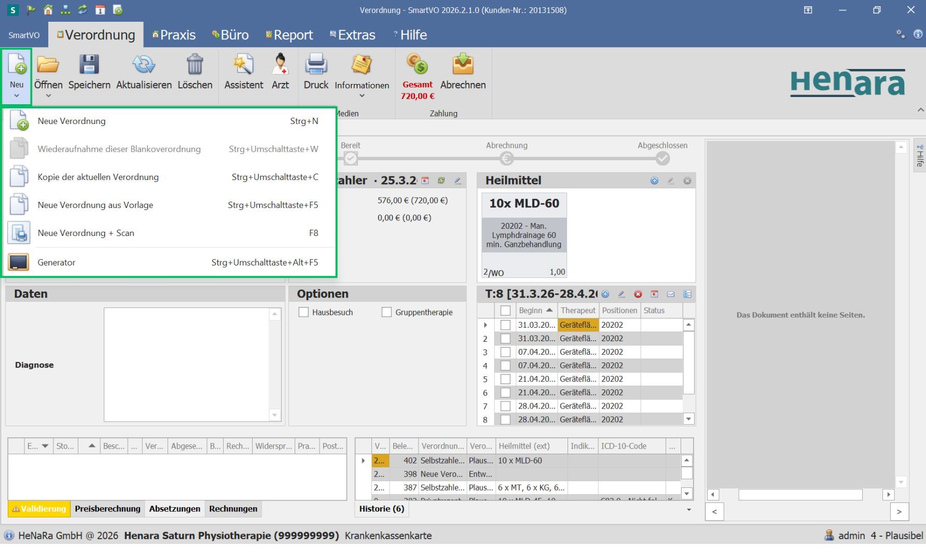This screenshot has height=560, width=926.
Task: Select the 10x MLD-60 Heilmittel tile
Action: pyautogui.click(x=524, y=235)
